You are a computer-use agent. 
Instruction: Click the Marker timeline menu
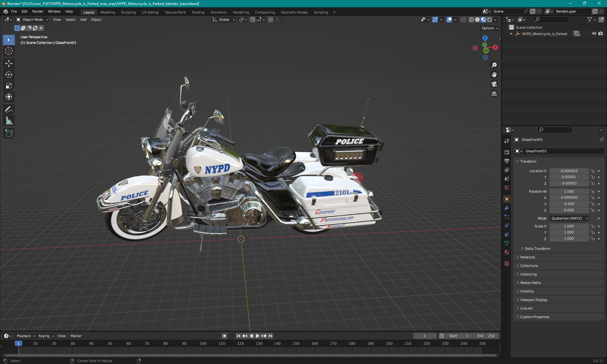[76, 336]
